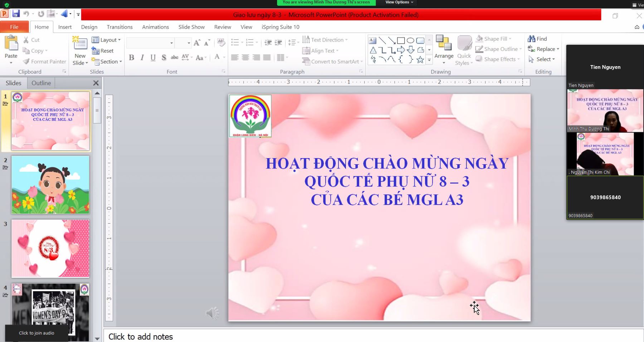Open the View Options dropdown
The height and width of the screenshot is (342, 644).
[399, 2]
